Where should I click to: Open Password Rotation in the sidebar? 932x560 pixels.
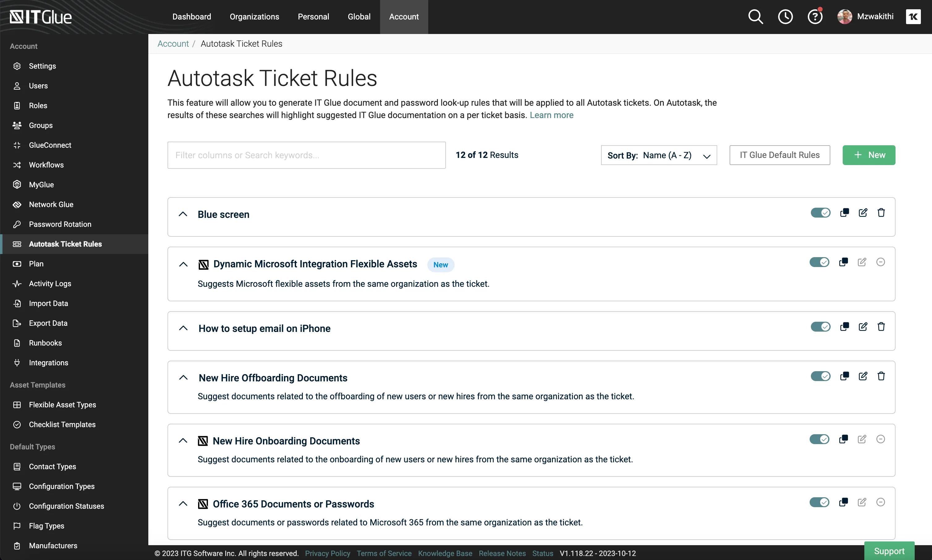pos(60,224)
